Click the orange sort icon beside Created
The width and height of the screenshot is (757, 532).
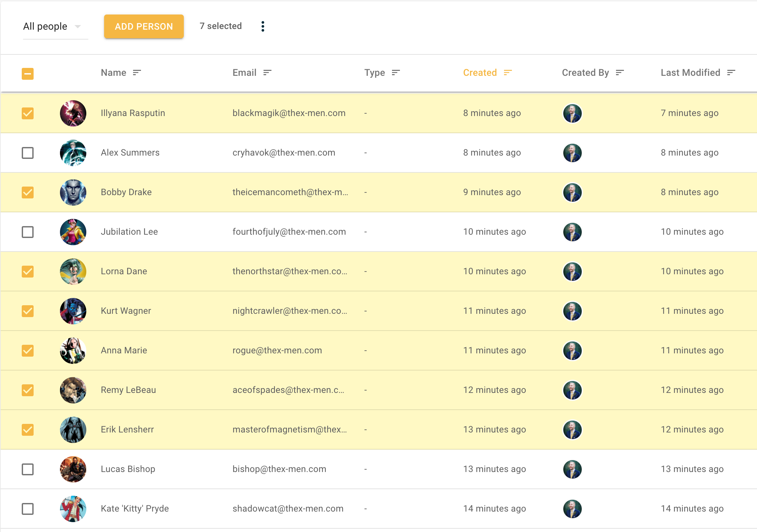(x=508, y=73)
